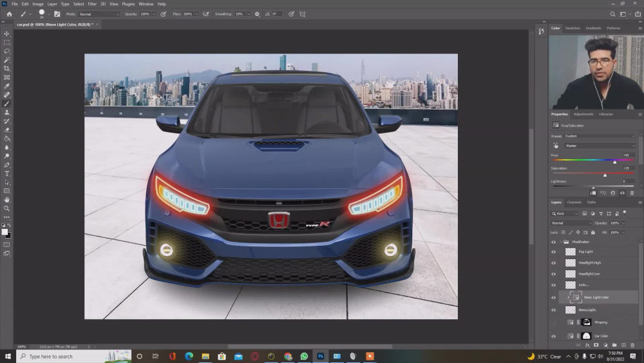Image resolution: width=644 pixels, height=363 pixels.
Task: Switch to the Swatches tab
Action: coord(573,28)
